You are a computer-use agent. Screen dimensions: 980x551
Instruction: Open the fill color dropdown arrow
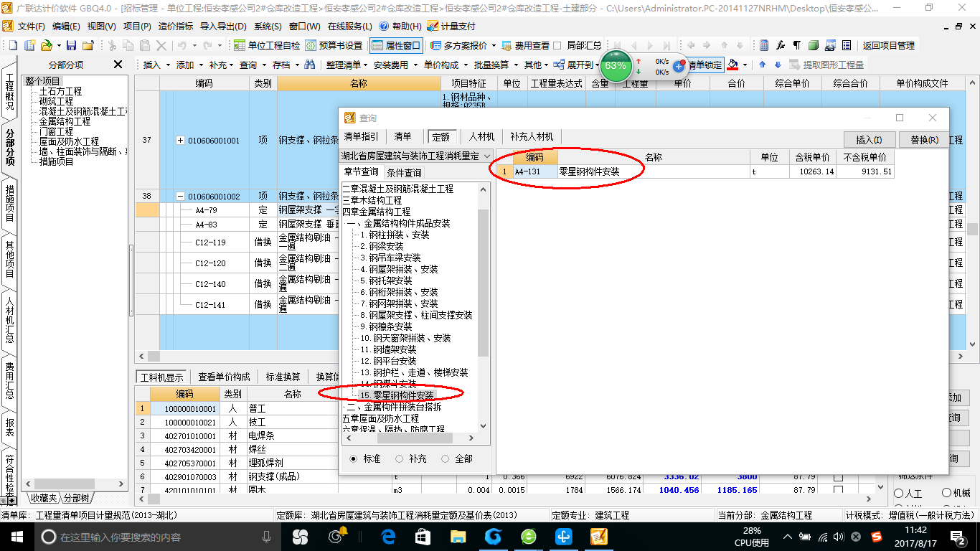(x=745, y=65)
